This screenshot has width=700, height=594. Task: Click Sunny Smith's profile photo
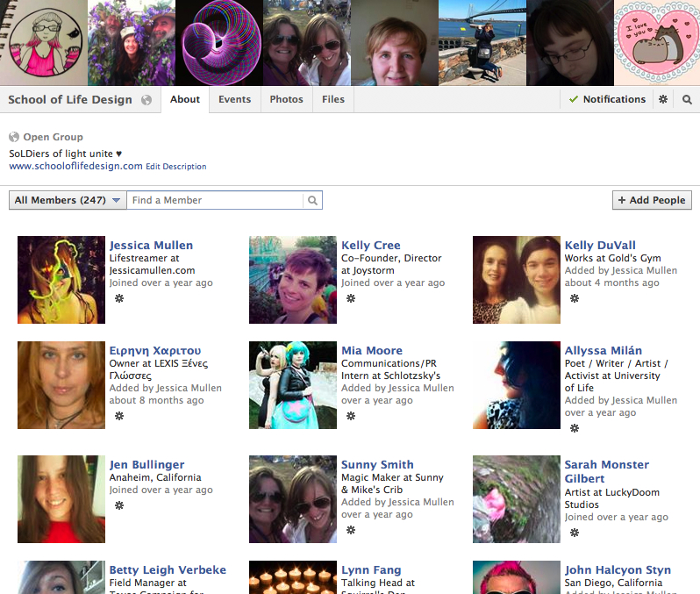point(293,499)
